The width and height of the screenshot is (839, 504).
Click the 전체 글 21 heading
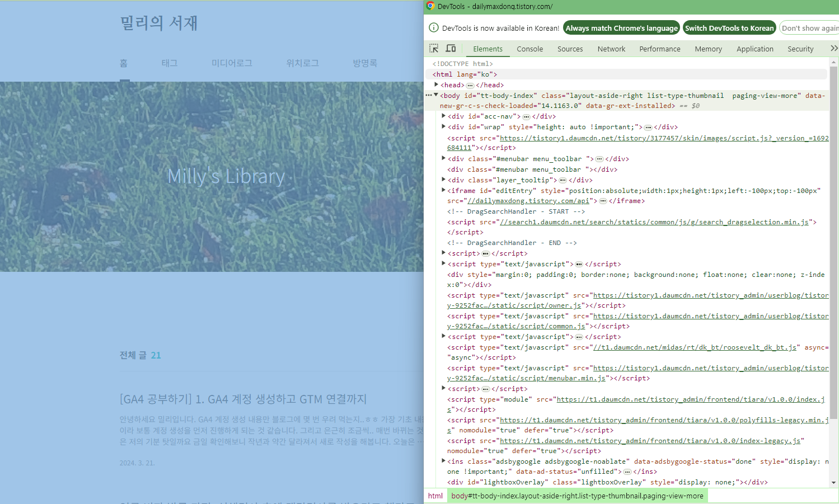click(140, 355)
